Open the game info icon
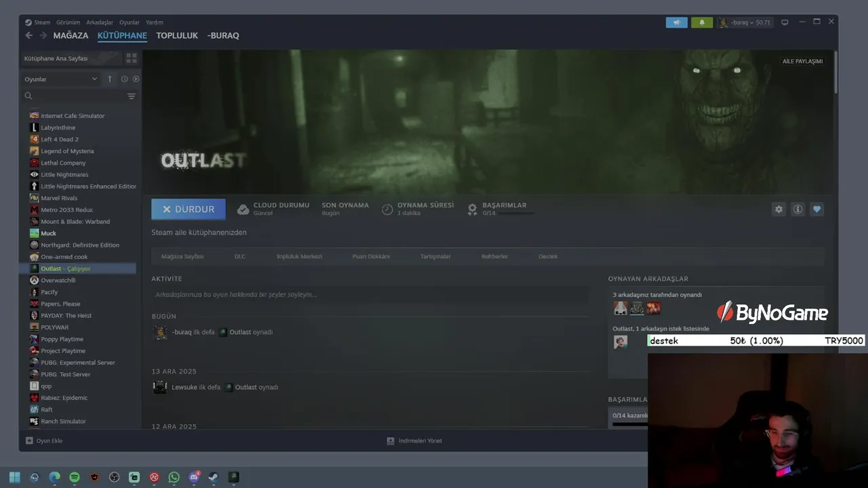868x488 pixels. pos(797,209)
